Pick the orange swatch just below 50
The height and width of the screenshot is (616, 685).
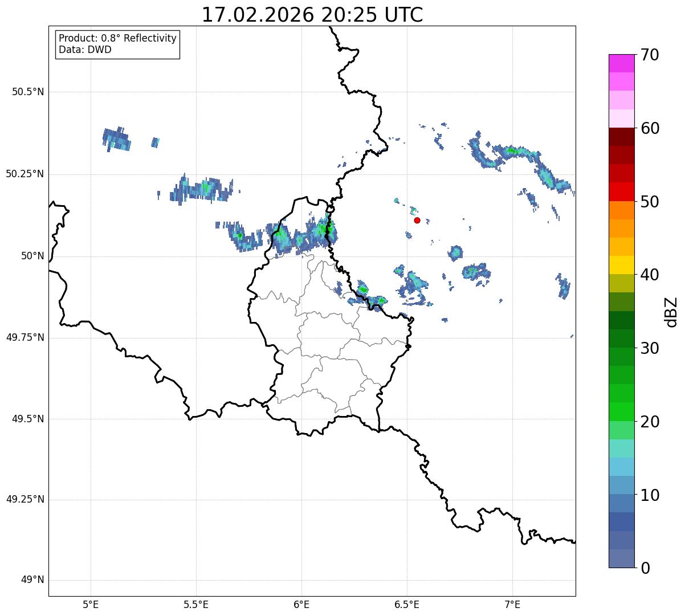click(x=622, y=210)
